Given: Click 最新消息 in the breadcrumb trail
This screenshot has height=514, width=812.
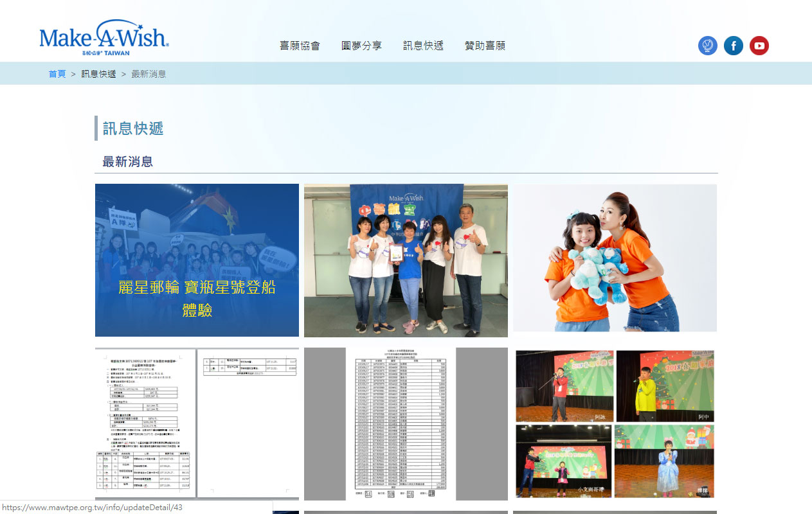Looking at the screenshot, I should 149,74.
